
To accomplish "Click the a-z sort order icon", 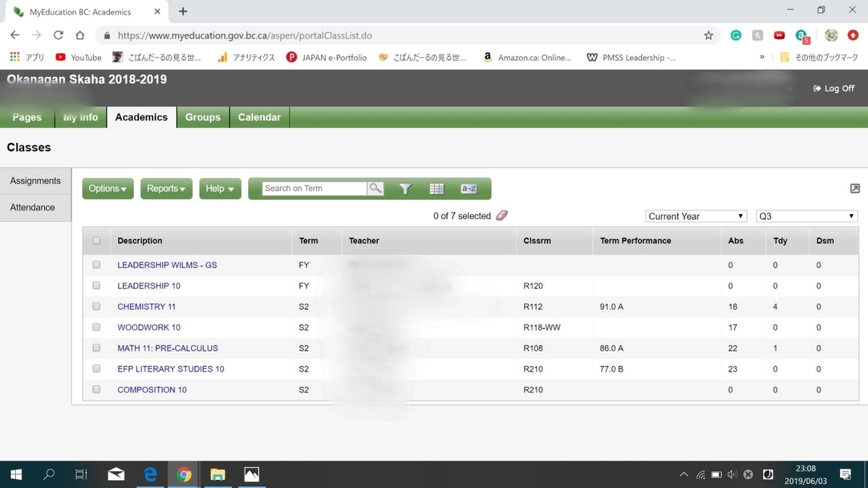I will (x=469, y=189).
